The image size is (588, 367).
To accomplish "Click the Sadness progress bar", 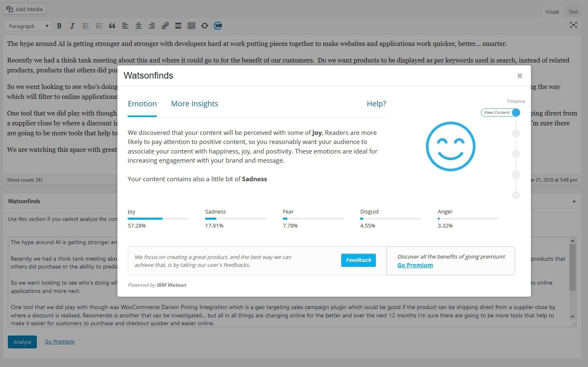I will click(x=235, y=218).
